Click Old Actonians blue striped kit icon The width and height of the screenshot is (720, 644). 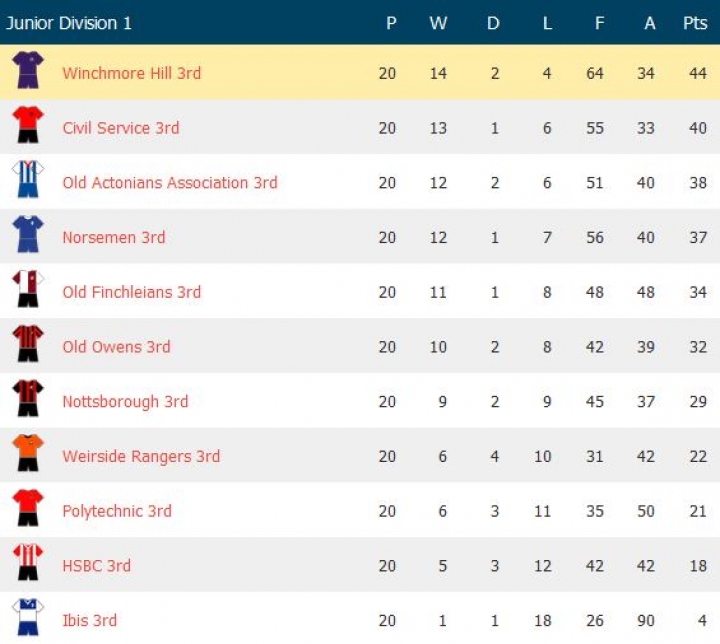tap(27, 180)
